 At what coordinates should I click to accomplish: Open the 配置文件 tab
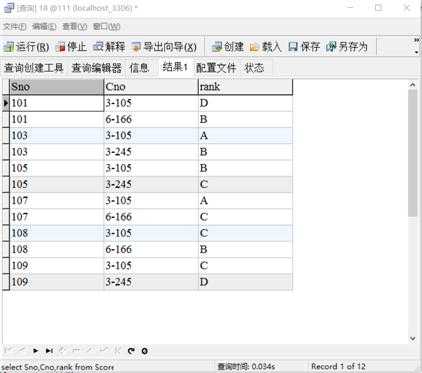[x=216, y=68]
